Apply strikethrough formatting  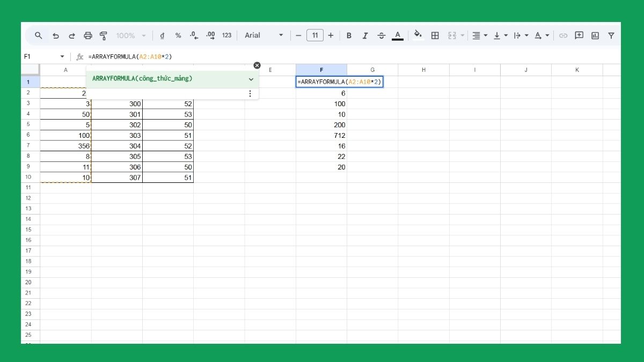(382, 35)
